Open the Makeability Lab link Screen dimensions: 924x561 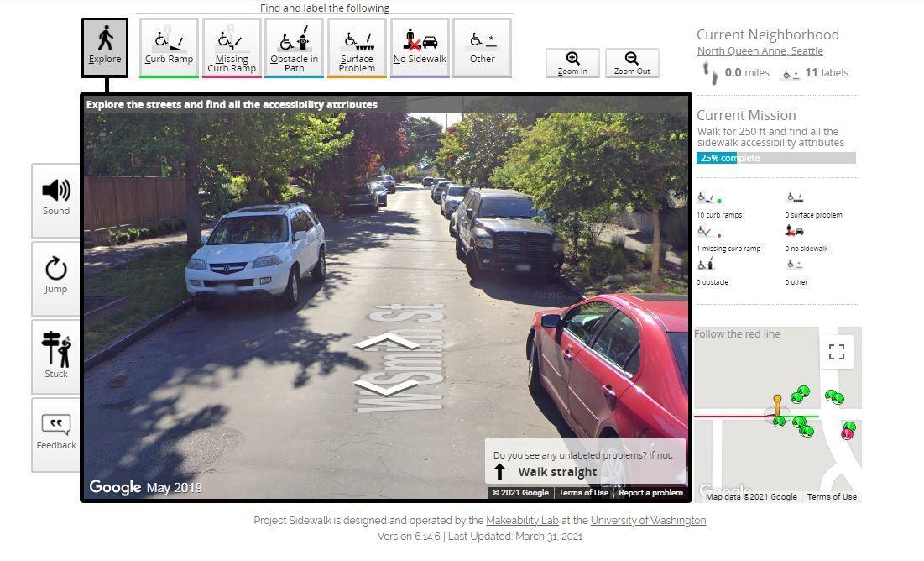point(522,521)
